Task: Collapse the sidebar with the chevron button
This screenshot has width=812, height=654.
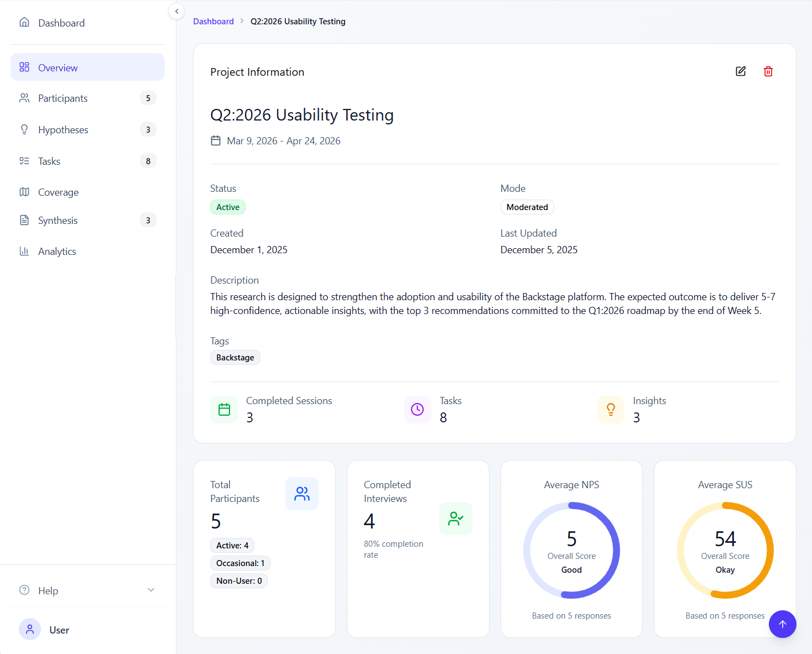Action: pyautogui.click(x=176, y=11)
